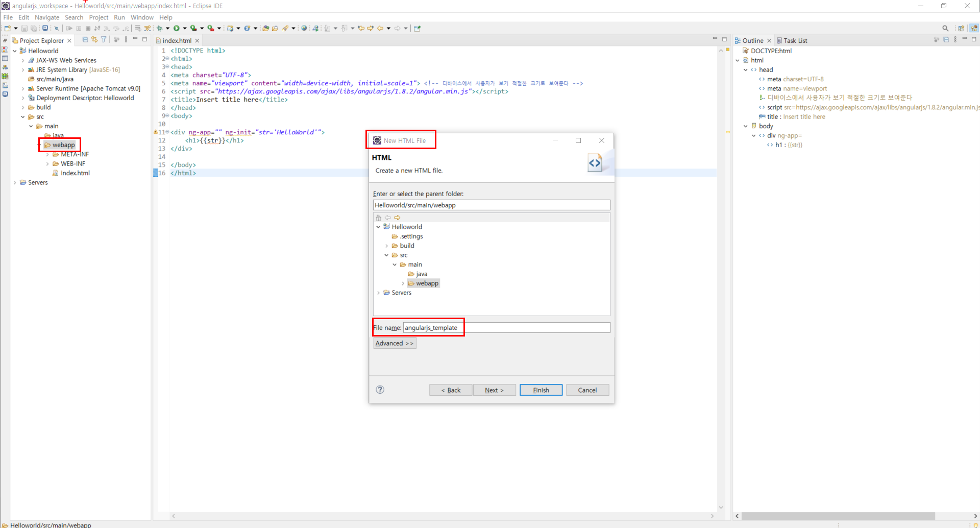Image resolution: width=980 pixels, height=528 pixels.
Task: Collapse All in Project Explorer toolbar
Action: [85, 39]
